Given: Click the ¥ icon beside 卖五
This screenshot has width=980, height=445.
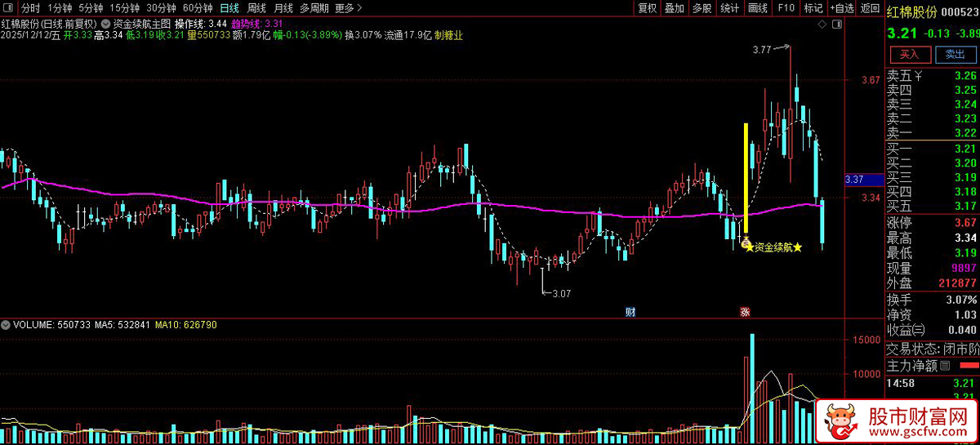Looking at the screenshot, I should 920,78.
